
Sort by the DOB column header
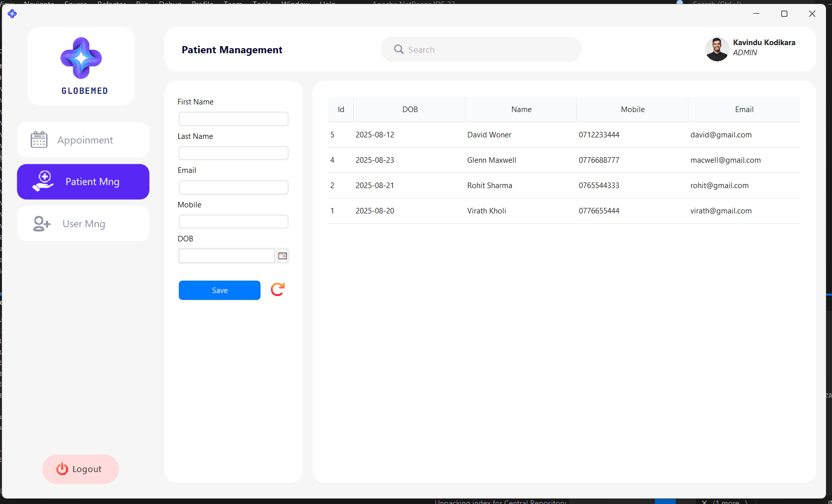coord(410,110)
